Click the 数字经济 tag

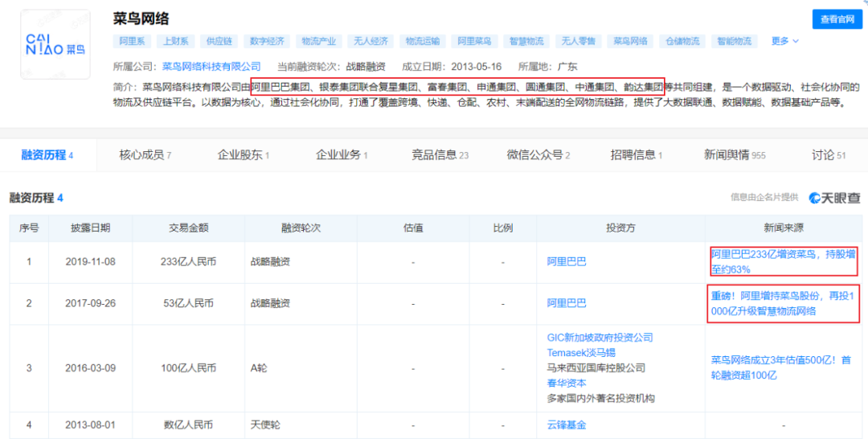tap(266, 41)
